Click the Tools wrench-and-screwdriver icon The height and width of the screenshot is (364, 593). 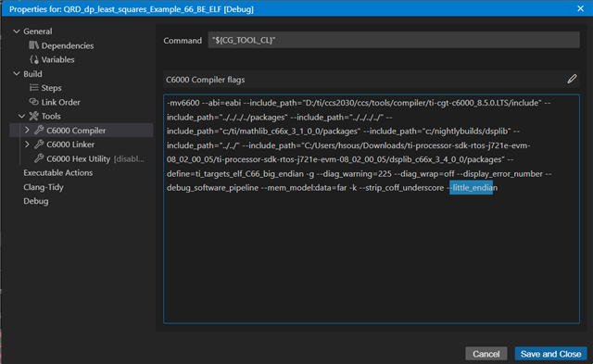34,116
